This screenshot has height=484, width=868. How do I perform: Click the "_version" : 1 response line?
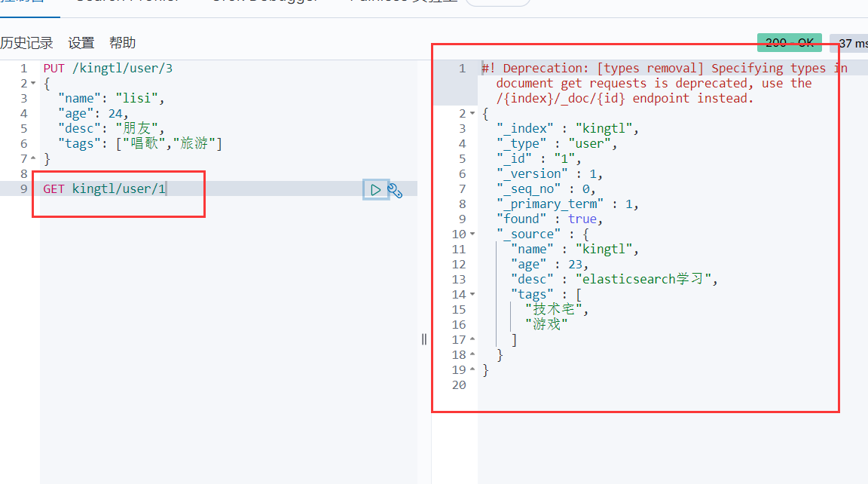(549, 174)
